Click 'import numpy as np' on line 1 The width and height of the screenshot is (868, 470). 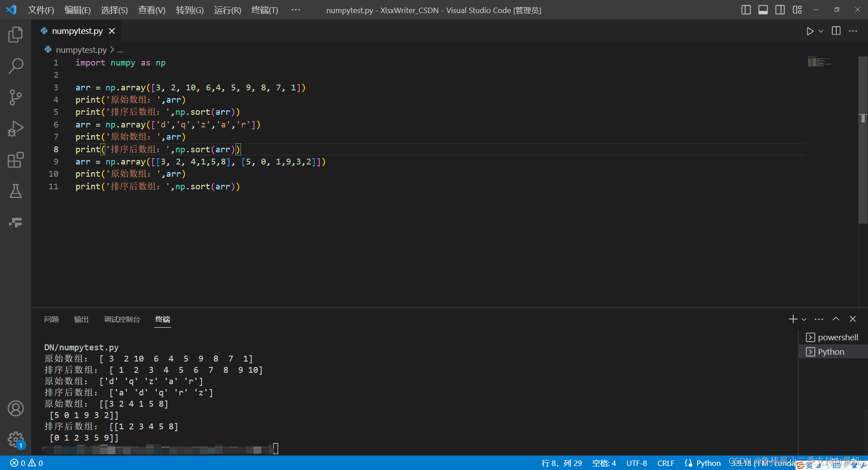coord(120,63)
